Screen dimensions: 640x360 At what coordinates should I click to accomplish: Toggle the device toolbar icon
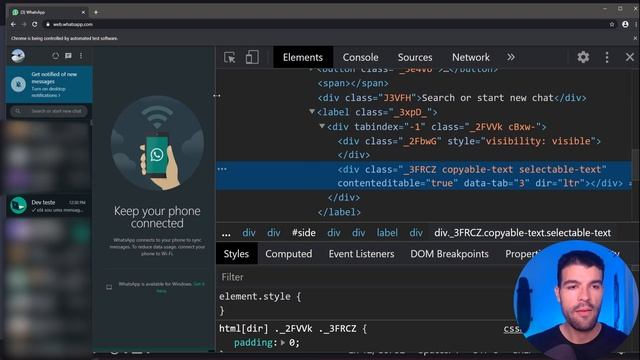point(252,57)
